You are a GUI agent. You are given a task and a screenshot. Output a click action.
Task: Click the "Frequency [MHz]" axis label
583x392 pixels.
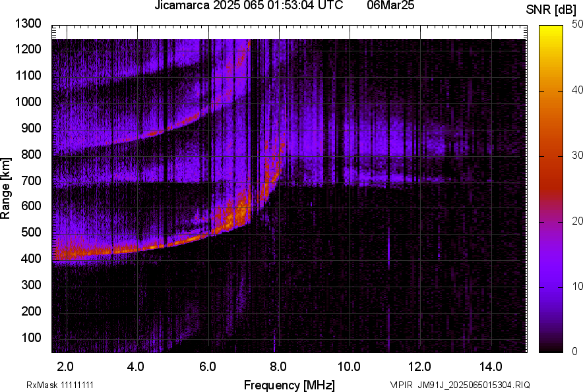coord(290,385)
